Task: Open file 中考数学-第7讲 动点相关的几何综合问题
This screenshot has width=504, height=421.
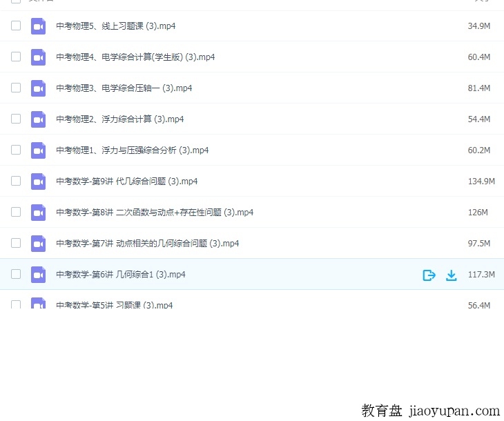Action: [x=147, y=244]
